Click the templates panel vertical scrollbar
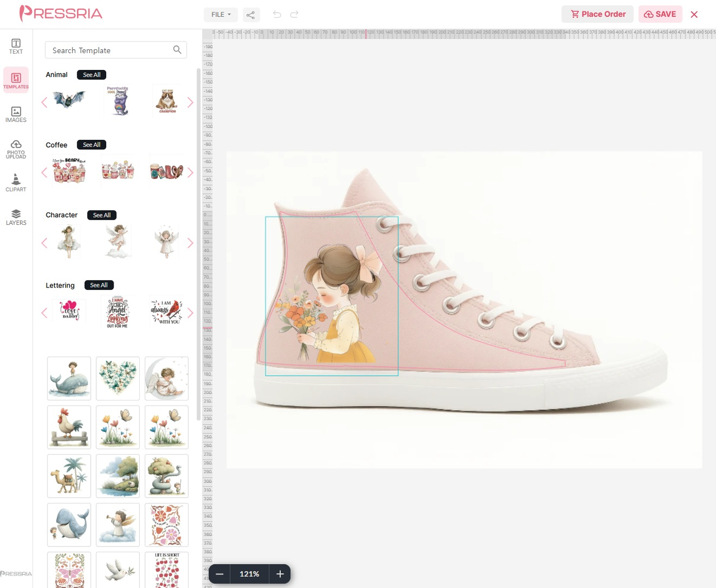 coord(199,244)
